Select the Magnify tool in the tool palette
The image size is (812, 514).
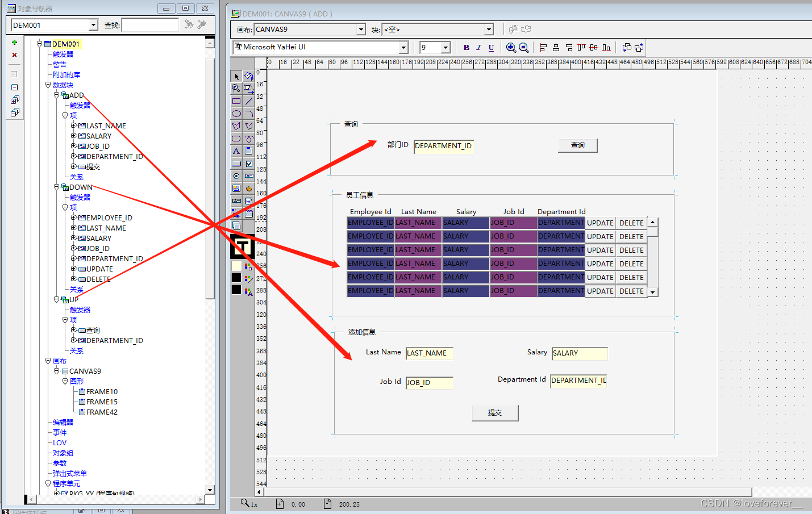click(x=236, y=88)
